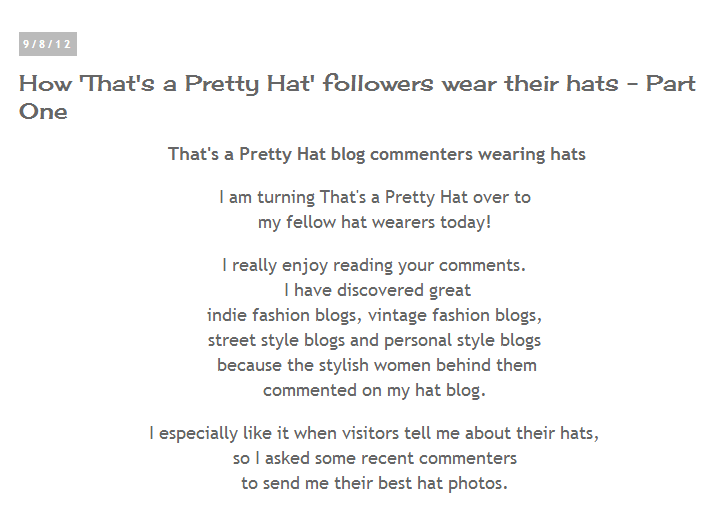Click the text 'my fellow hat wearers today!'
Screen dimensions: 703x507
click(x=375, y=222)
